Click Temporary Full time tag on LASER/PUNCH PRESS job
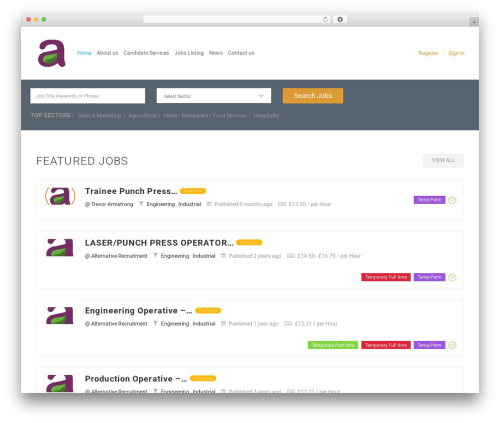This screenshot has width=500, height=423. coord(386,277)
